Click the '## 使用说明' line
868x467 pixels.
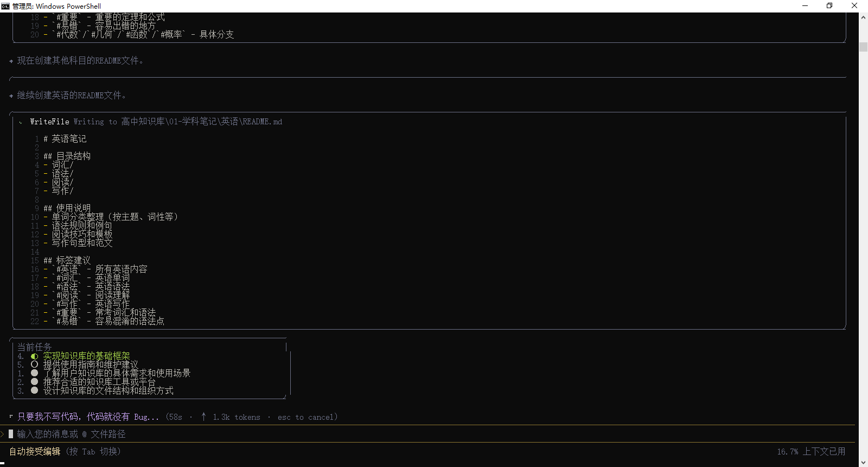pyautogui.click(x=67, y=209)
